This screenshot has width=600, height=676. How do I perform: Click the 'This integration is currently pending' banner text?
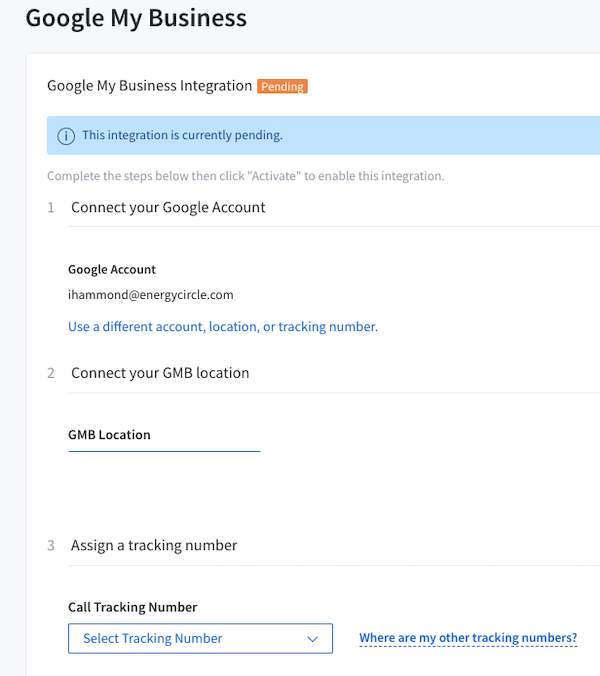[182, 135]
